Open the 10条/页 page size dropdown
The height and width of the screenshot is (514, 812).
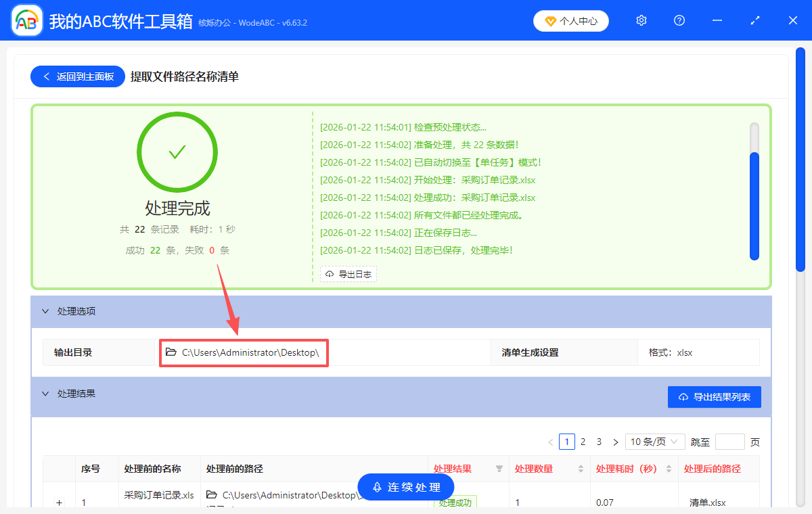(x=654, y=441)
